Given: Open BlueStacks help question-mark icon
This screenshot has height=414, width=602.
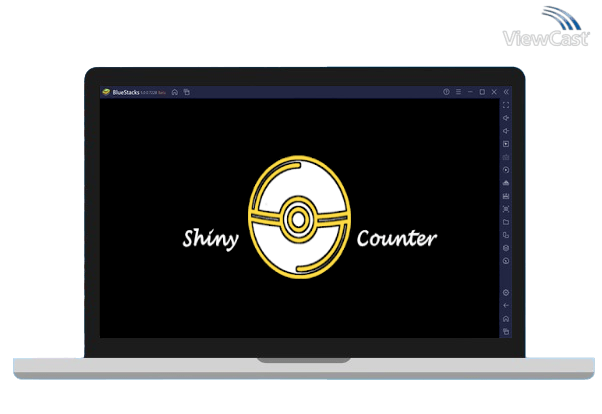Looking at the screenshot, I should pyautogui.click(x=446, y=92).
